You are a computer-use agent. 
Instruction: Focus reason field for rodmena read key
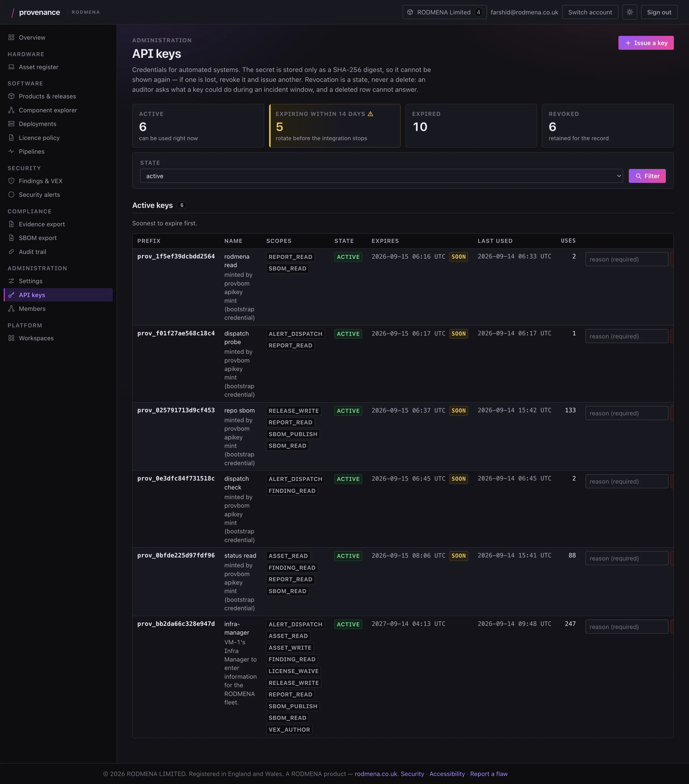[x=626, y=259]
